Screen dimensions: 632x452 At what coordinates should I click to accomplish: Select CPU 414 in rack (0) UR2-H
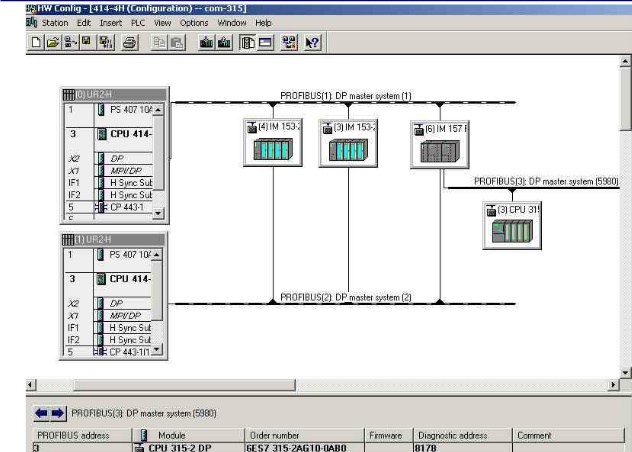(128, 132)
